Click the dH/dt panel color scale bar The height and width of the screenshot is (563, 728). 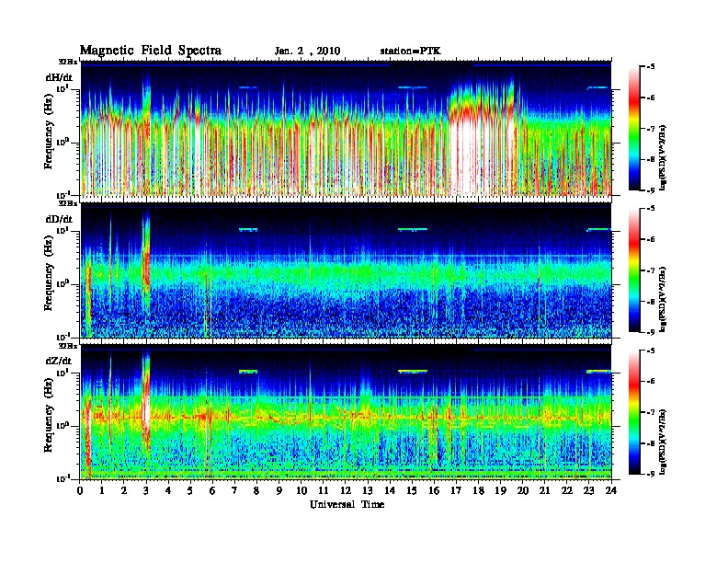pos(633,129)
